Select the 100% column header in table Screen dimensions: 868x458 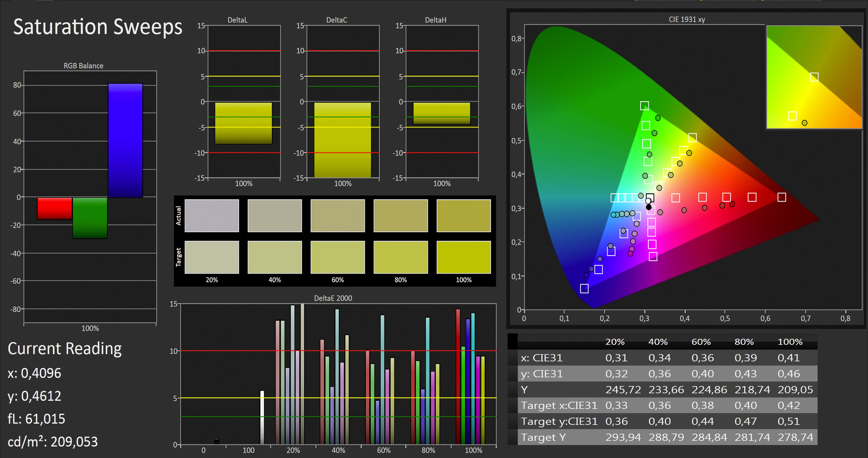click(x=790, y=342)
